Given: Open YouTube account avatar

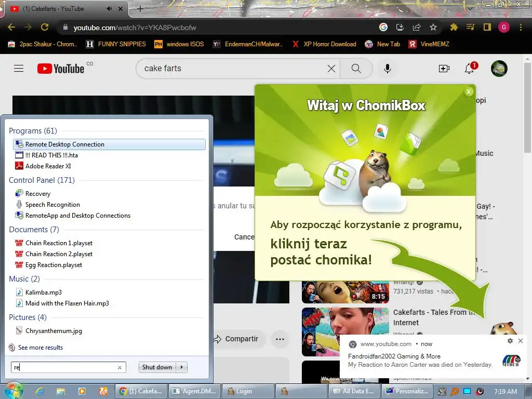Looking at the screenshot, I should tap(499, 69).
